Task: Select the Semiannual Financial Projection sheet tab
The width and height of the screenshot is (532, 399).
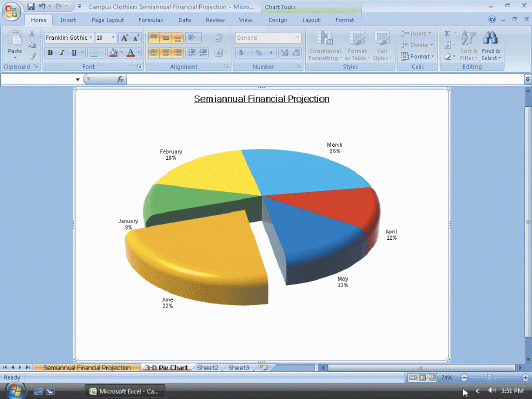Action: pyautogui.click(x=87, y=367)
